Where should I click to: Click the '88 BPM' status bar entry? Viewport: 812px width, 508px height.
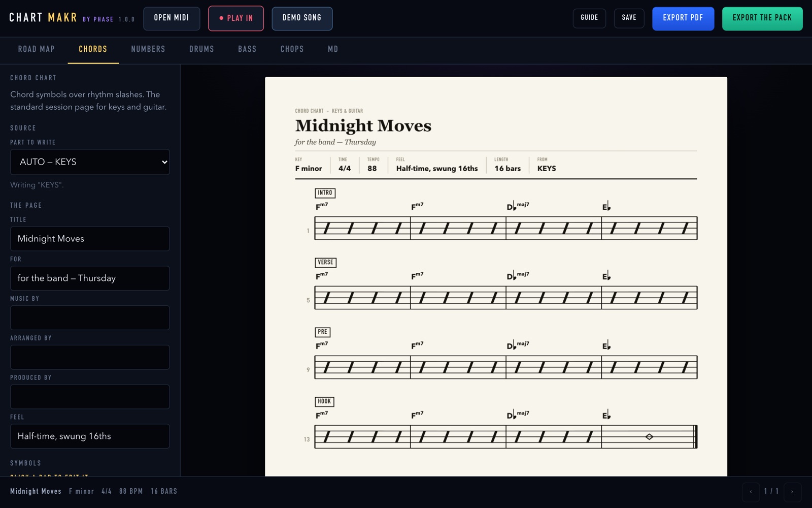[131, 491]
